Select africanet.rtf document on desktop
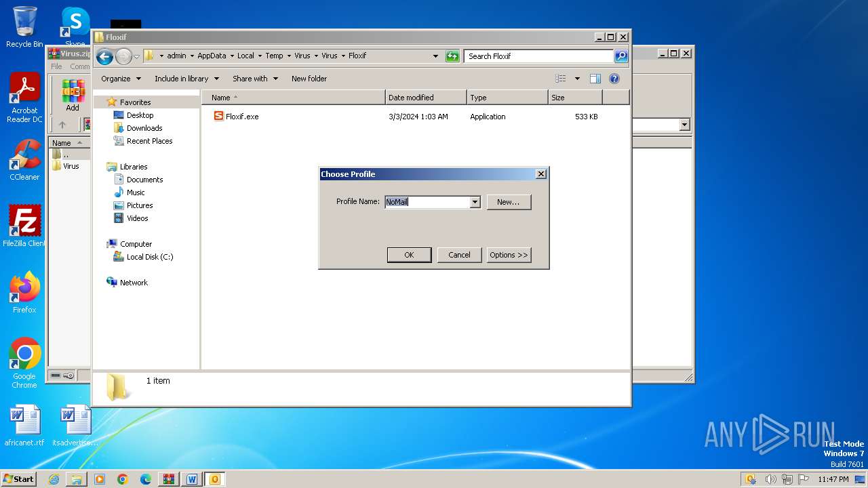Image resolution: width=868 pixels, height=488 pixels. (x=24, y=426)
